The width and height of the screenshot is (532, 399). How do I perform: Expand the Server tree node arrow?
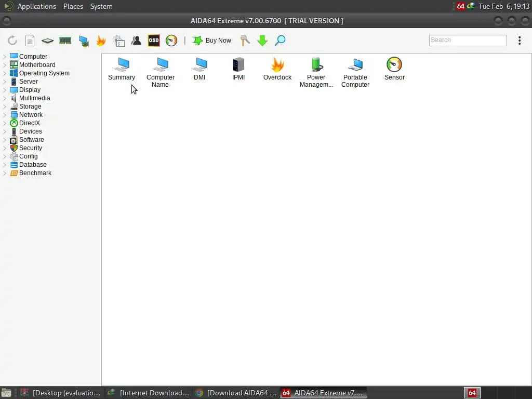[x=5, y=82]
